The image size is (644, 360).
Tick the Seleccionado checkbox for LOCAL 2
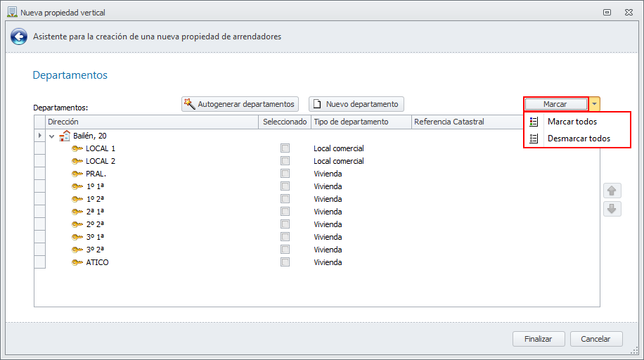click(x=285, y=161)
